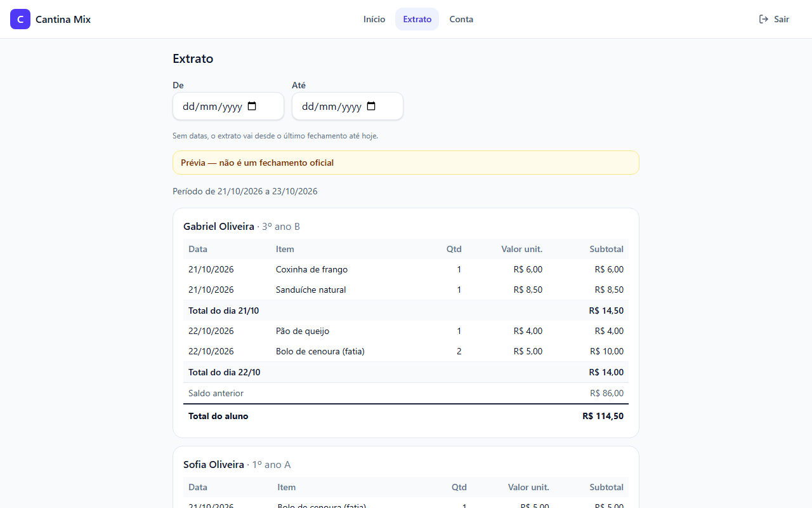Click the R$ 86,00 previous balance value
Image resolution: width=812 pixels, height=508 pixels.
pos(606,393)
